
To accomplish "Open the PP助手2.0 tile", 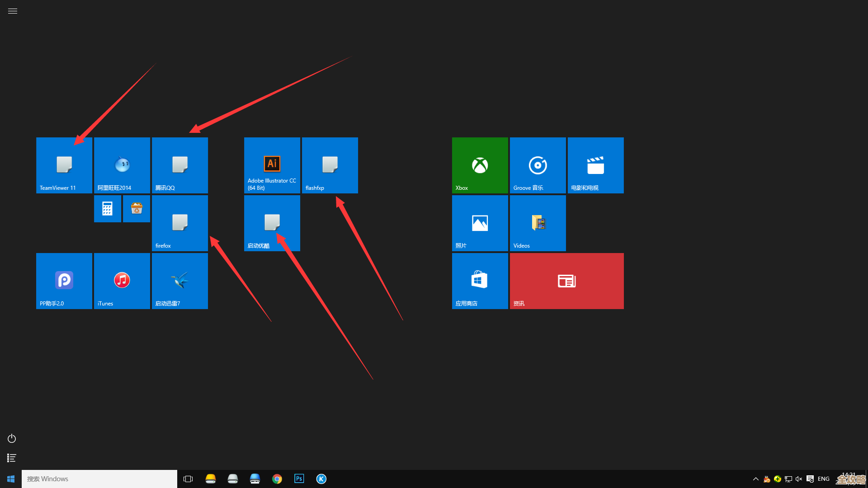I will [x=64, y=281].
